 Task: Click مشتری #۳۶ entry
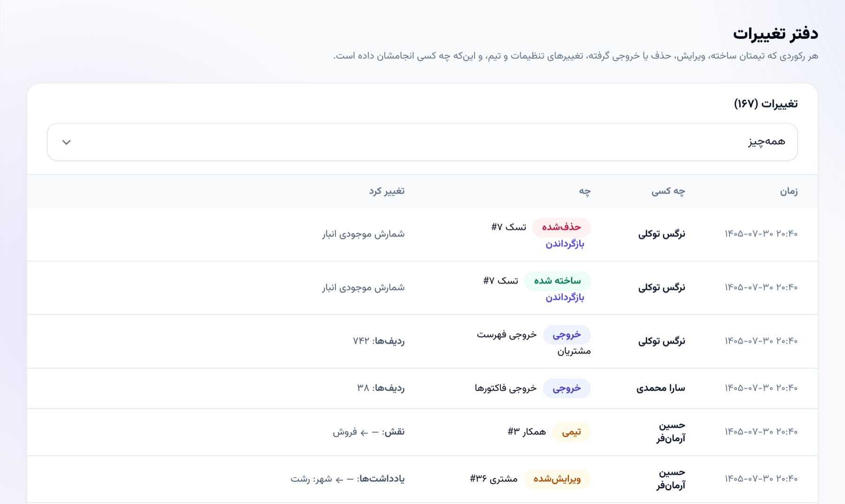493,479
